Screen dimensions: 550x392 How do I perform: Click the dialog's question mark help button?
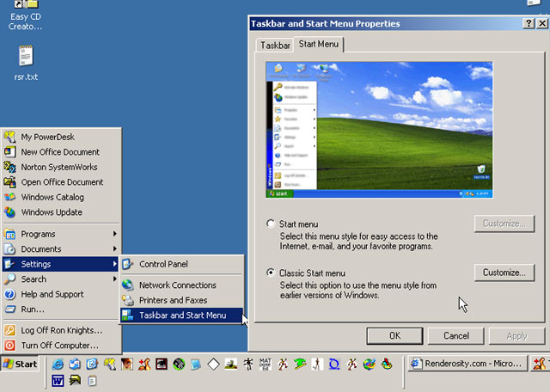coord(529,23)
